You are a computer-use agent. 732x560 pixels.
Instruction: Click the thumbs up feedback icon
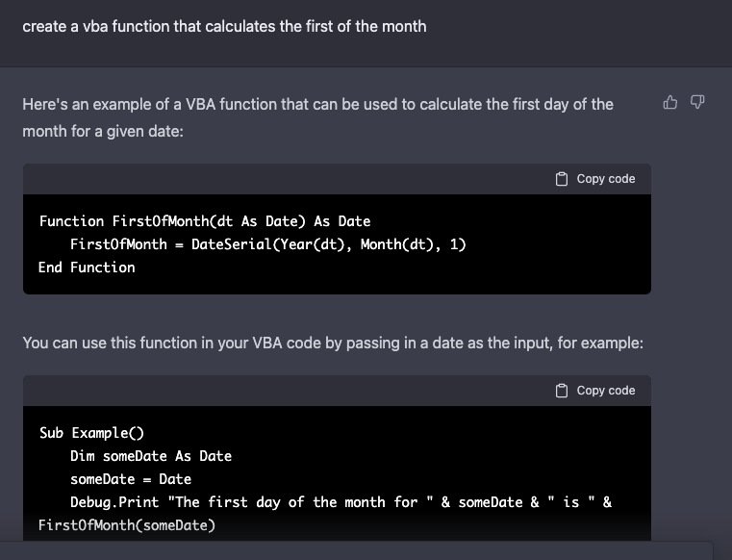point(670,103)
